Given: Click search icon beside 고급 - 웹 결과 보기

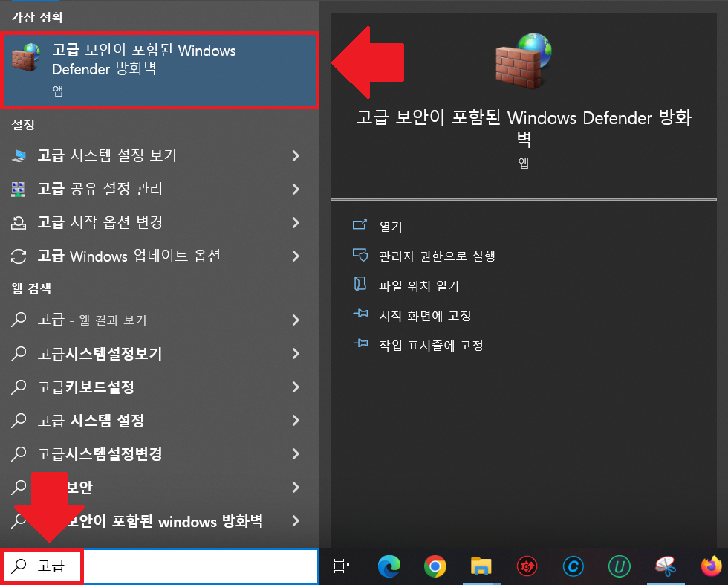Looking at the screenshot, I should tap(19, 320).
